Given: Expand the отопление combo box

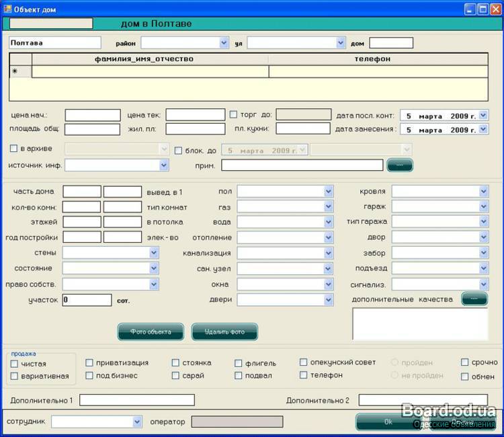Looking at the screenshot, I should pos(329,238).
